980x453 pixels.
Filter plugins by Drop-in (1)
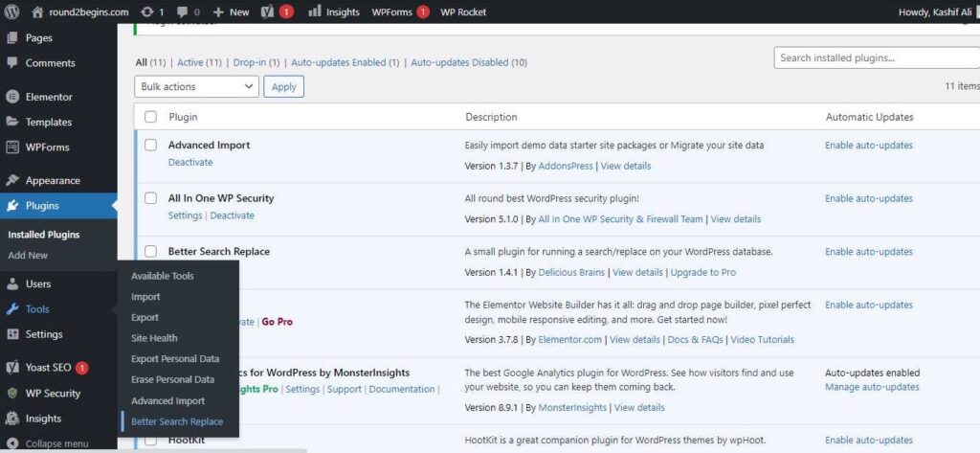[256, 62]
